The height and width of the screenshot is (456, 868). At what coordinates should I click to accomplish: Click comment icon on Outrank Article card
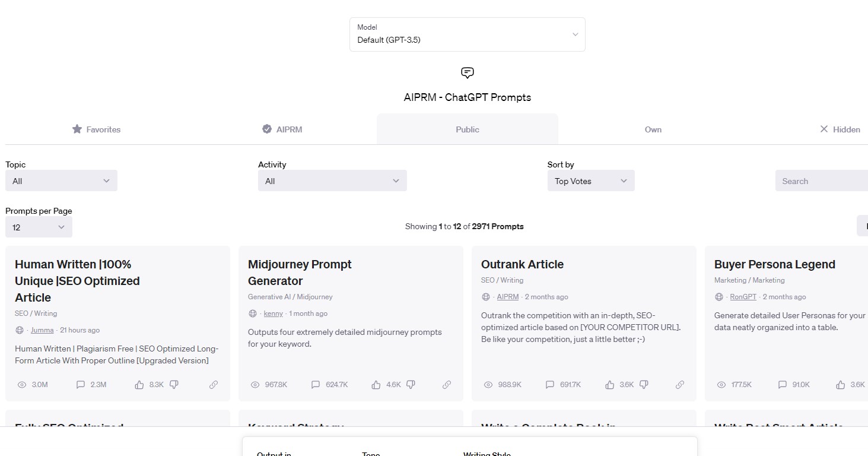point(550,385)
